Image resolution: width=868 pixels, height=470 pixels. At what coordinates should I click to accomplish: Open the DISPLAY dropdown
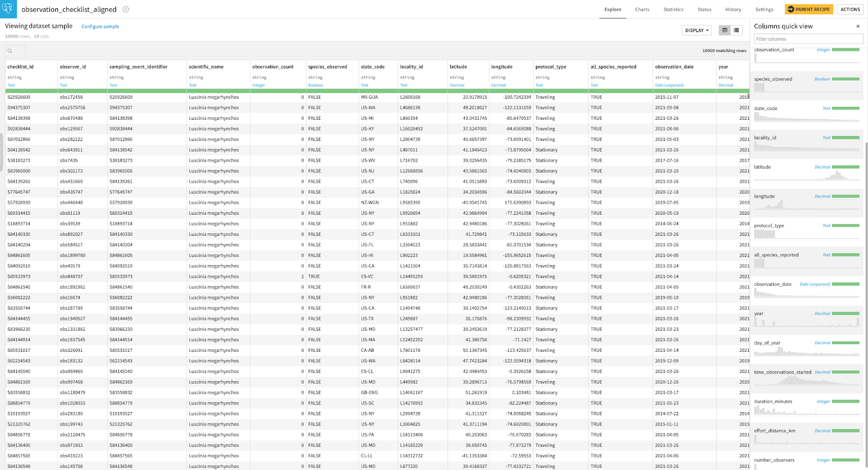(697, 30)
